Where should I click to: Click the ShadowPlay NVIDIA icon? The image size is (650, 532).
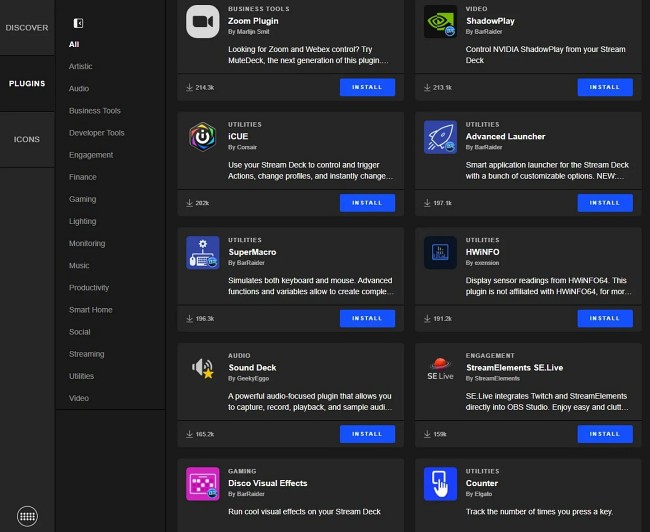pyautogui.click(x=440, y=22)
